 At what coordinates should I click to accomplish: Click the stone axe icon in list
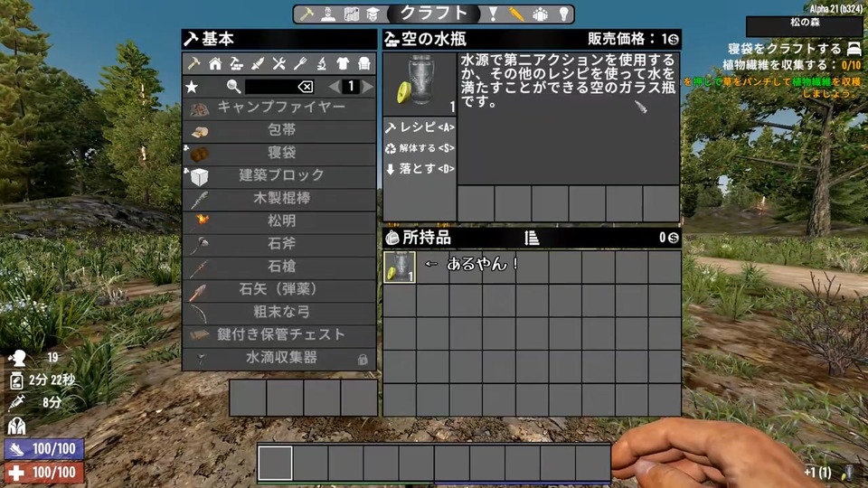pyautogui.click(x=199, y=245)
